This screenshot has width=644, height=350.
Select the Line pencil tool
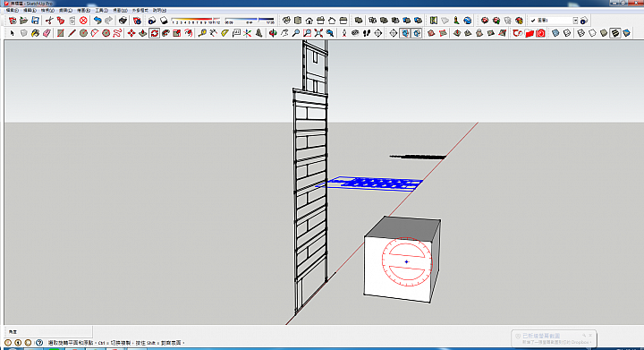click(x=72, y=33)
